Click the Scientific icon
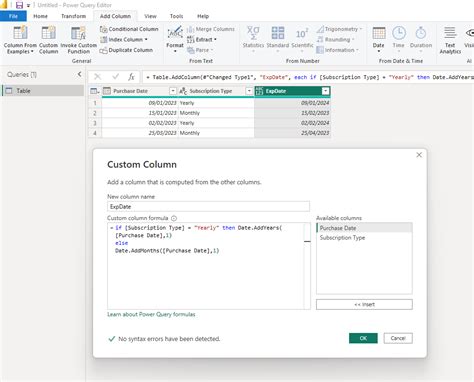 pyautogui.click(x=302, y=34)
